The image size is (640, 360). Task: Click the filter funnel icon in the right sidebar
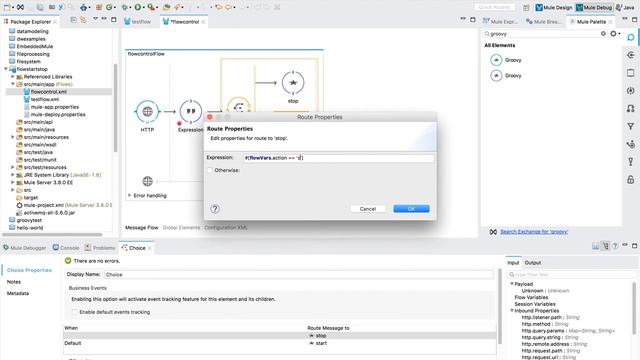[x=631, y=127]
